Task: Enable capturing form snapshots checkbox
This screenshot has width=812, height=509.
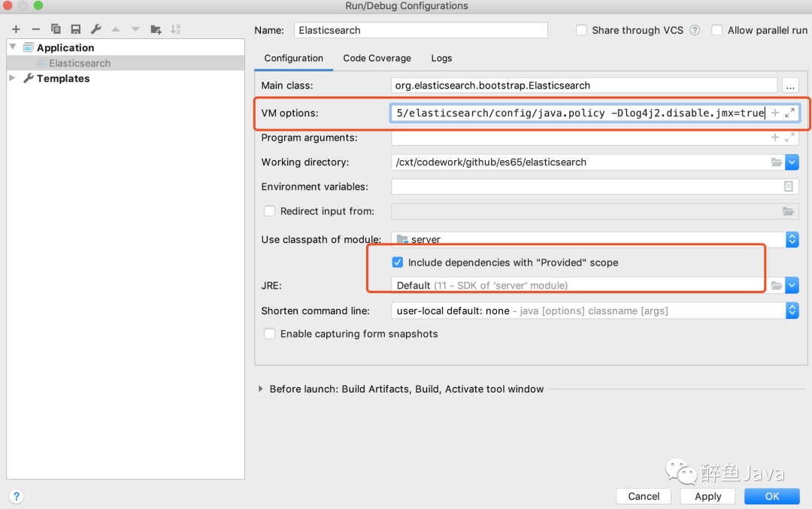Action: pyautogui.click(x=269, y=334)
